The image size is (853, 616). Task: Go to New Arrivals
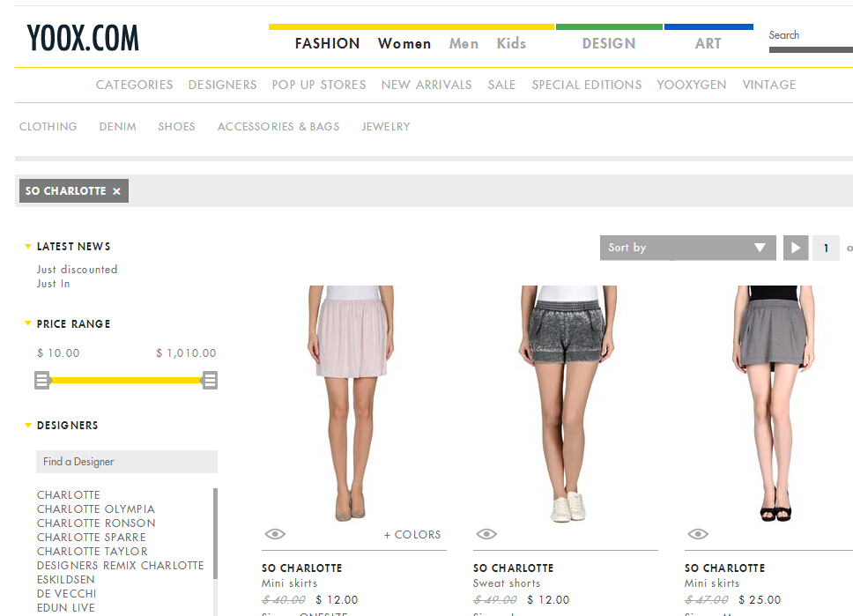[x=426, y=85]
